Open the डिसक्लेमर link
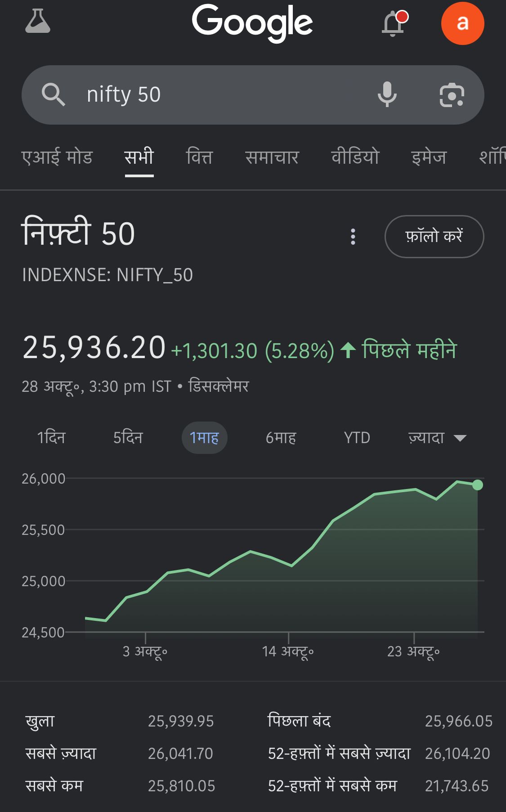Viewport: 506px width, 812px height. pyautogui.click(x=219, y=386)
